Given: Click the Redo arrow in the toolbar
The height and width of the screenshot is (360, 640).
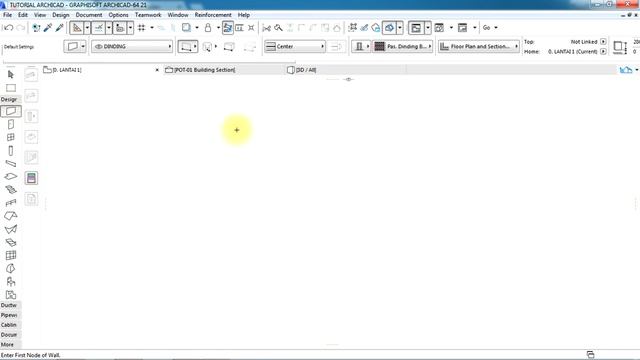Looking at the screenshot, I should click(x=20, y=28).
